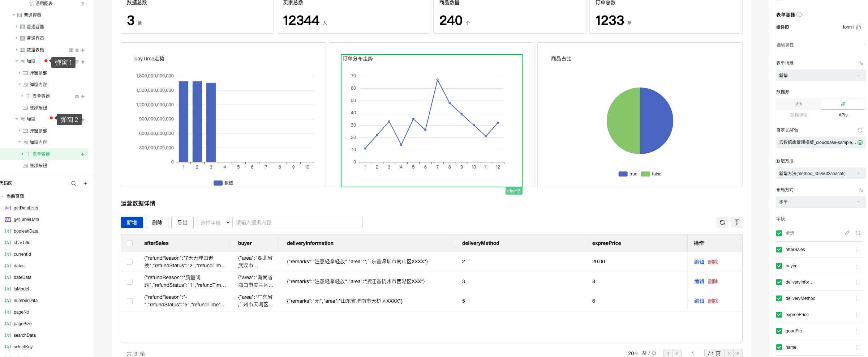Uncheck the goodPic field checkbox
868x357 pixels.
[x=779, y=331]
